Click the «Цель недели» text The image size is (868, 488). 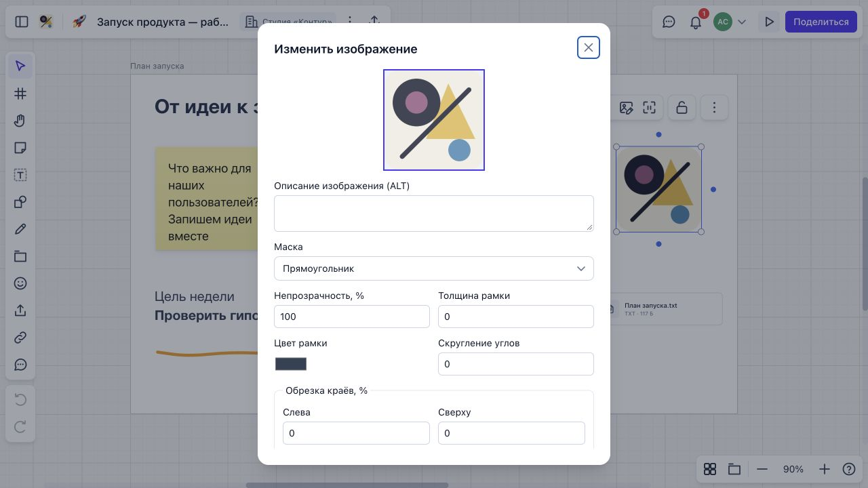[195, 296]
